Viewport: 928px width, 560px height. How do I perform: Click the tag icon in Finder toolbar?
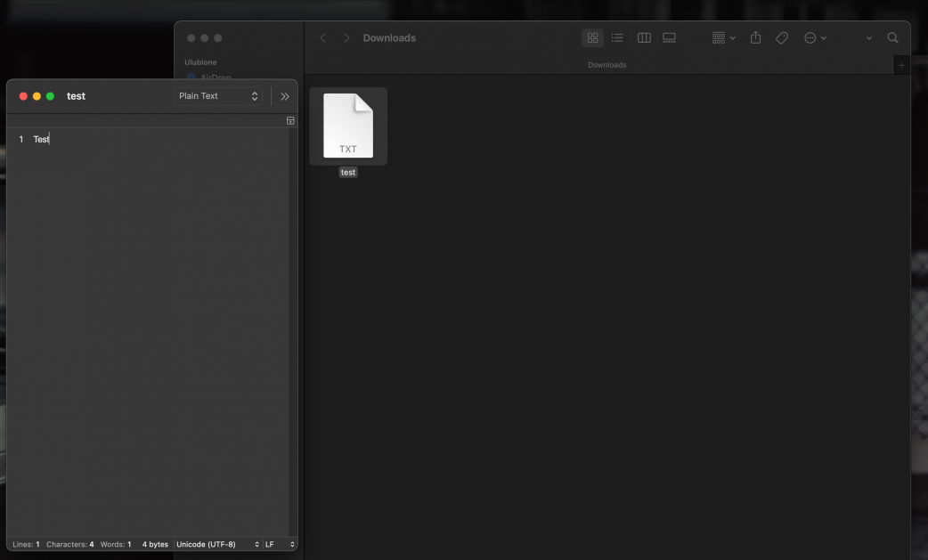pos(782,38)
